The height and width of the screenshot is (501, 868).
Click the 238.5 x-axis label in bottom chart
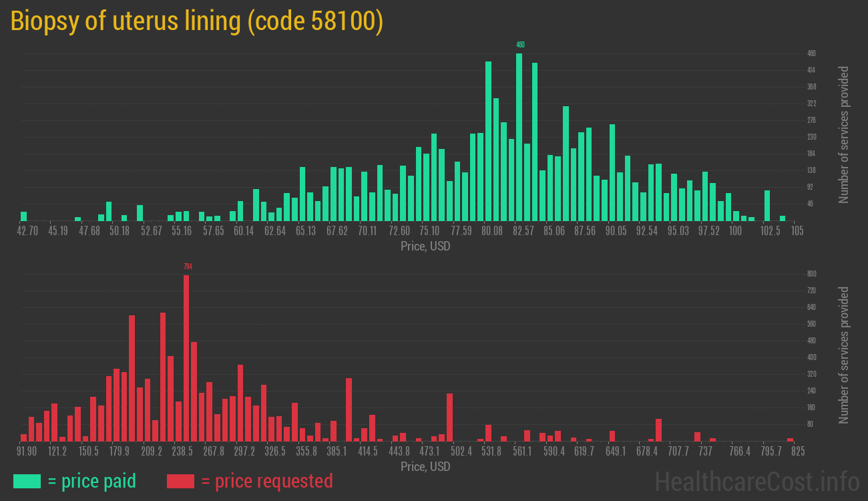pyautogui.click(x=182, y=452)
